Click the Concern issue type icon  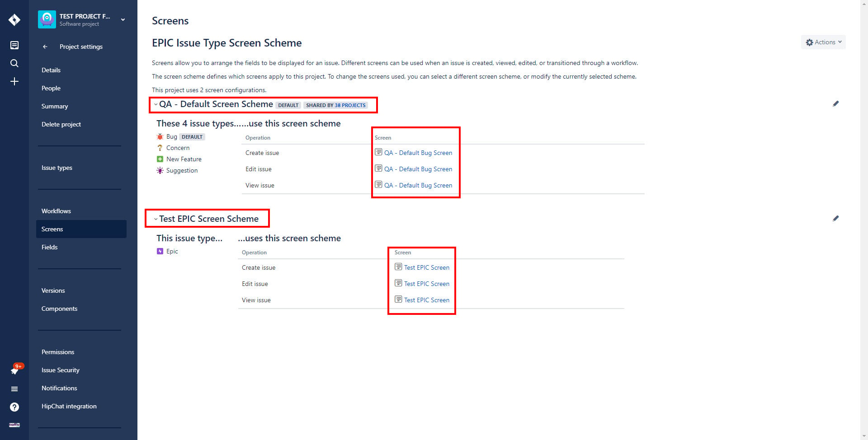(x=160, y=148)
